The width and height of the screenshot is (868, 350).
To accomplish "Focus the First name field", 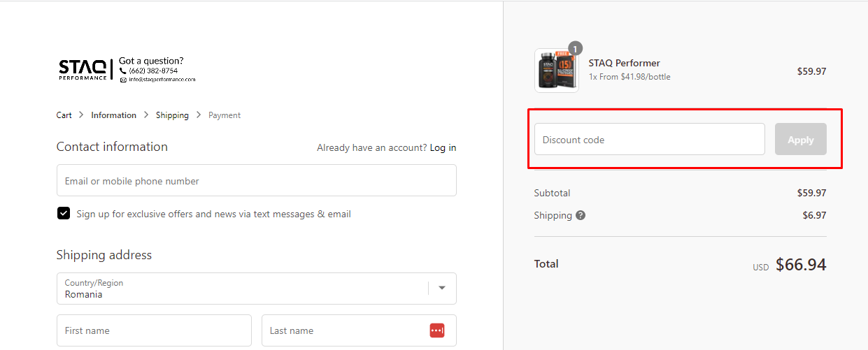I will pyautogui.click(x=154, y=330).
